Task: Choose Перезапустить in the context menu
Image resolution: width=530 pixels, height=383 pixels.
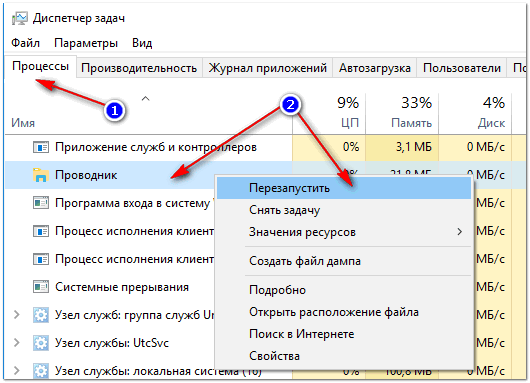Action: (344, 188)
